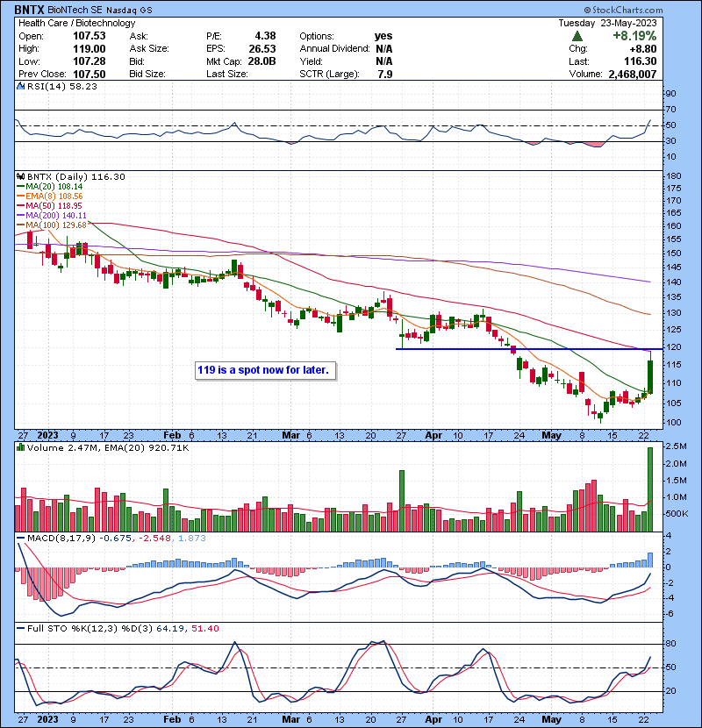702x728 pixels.
Task: Click the candlestick icon beside BNTX (Daily)
Action: coord(20,176)
